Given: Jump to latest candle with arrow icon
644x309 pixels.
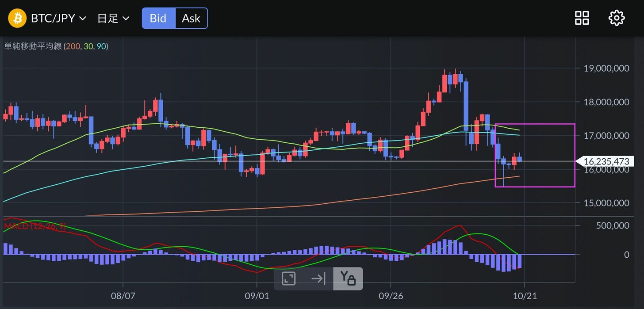Looking at the screenshot, I should tap(318, 278).
